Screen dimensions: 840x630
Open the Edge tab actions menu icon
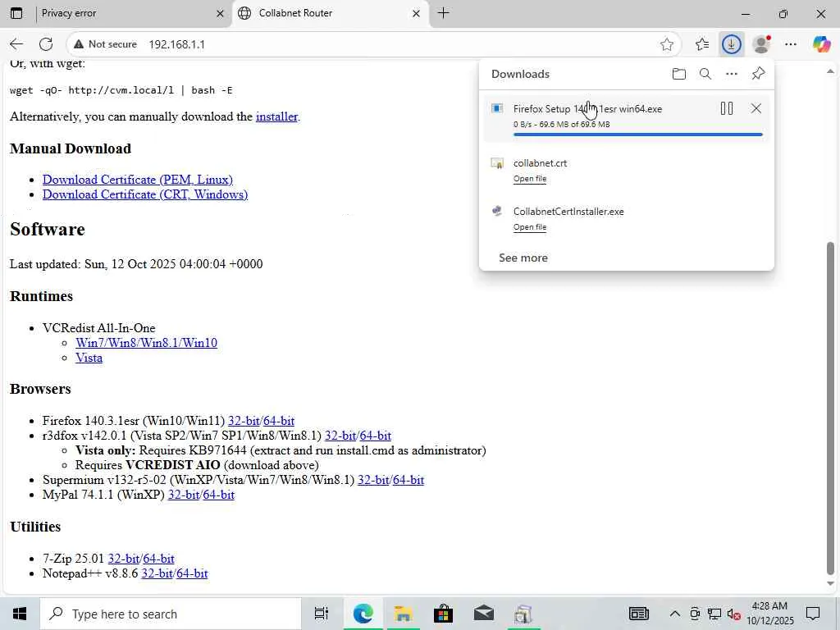pyautogui.click(x=16, y=13)
